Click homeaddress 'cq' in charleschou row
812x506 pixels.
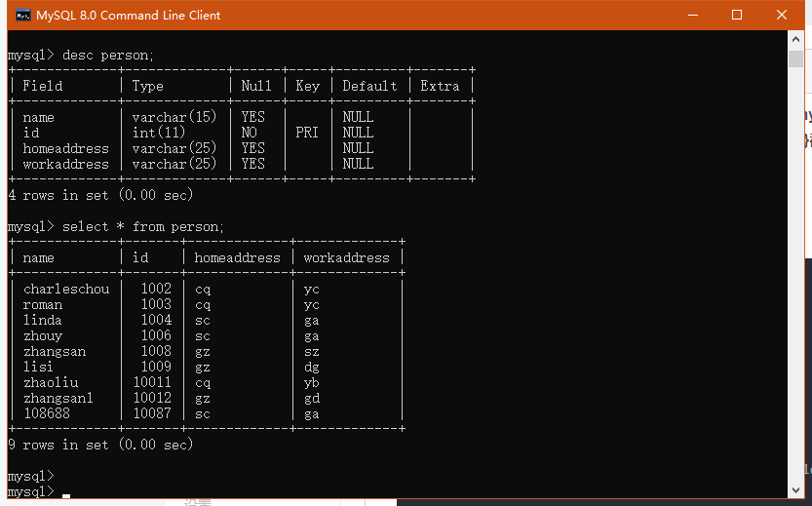[x=203, y=290]
